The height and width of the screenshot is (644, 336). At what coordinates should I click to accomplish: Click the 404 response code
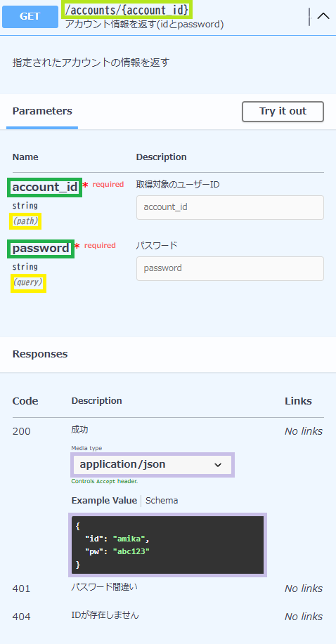point(21,617)
